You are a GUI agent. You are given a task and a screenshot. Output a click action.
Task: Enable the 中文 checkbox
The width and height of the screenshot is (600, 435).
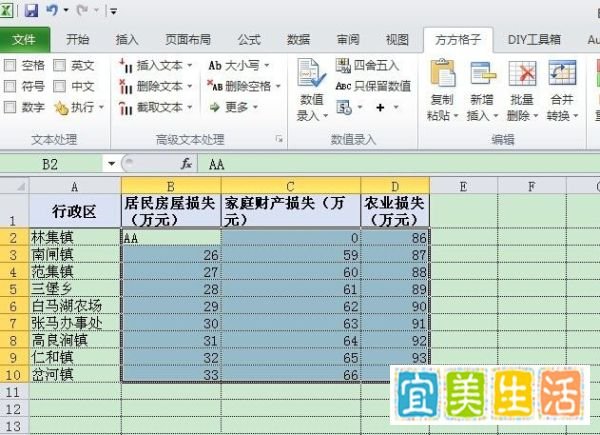click(59, 86)
